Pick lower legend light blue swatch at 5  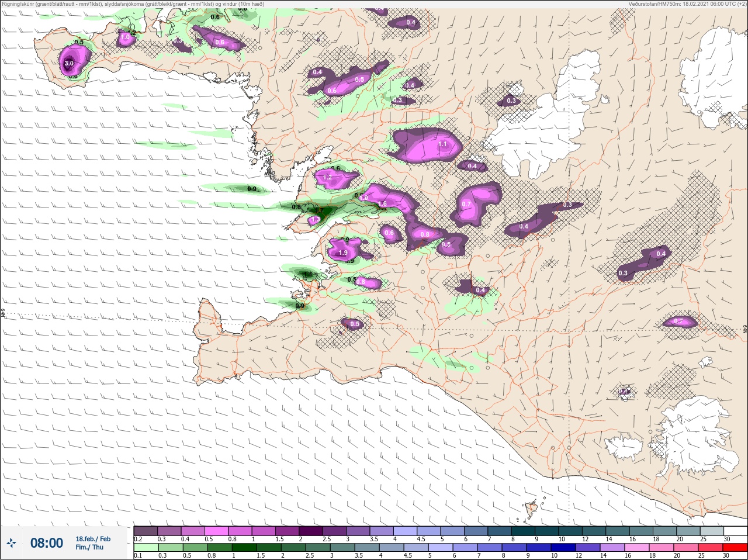pos(441,548)
